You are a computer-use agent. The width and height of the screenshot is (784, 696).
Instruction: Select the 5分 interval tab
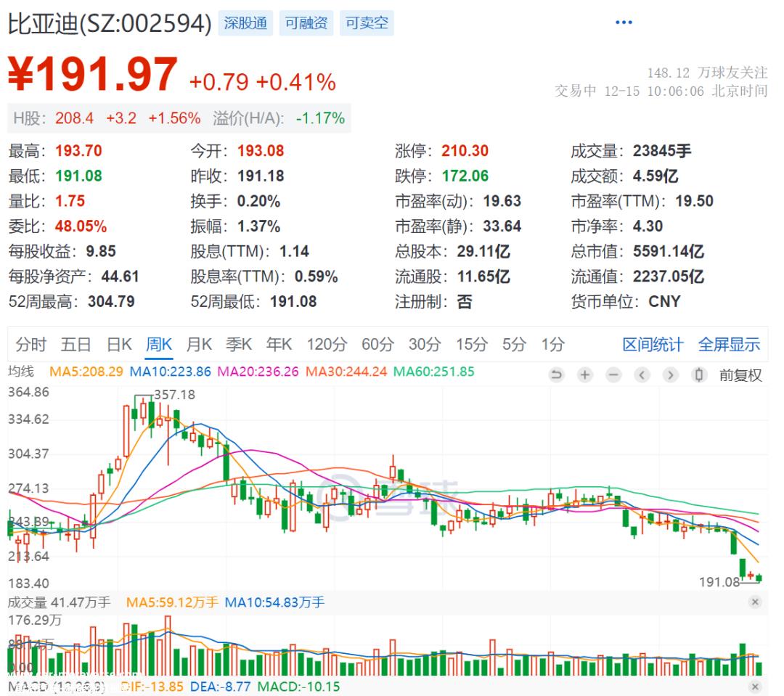(514, 344)
